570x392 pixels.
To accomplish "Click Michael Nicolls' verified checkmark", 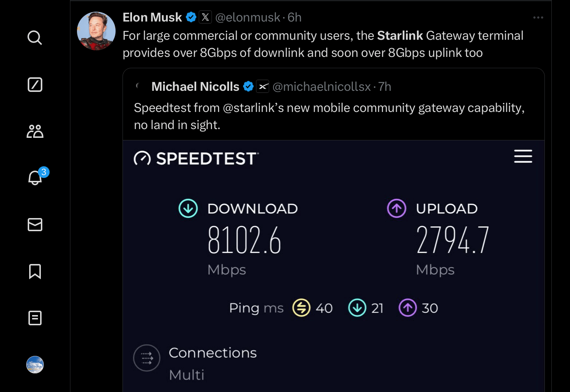I will (248, 86).
